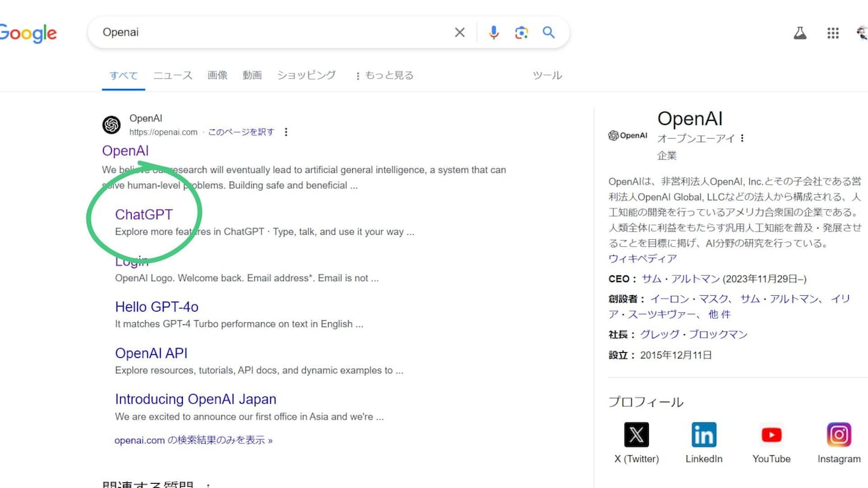
Task: Click the magnifying glass search button
Action: click(x=549, y=32)
